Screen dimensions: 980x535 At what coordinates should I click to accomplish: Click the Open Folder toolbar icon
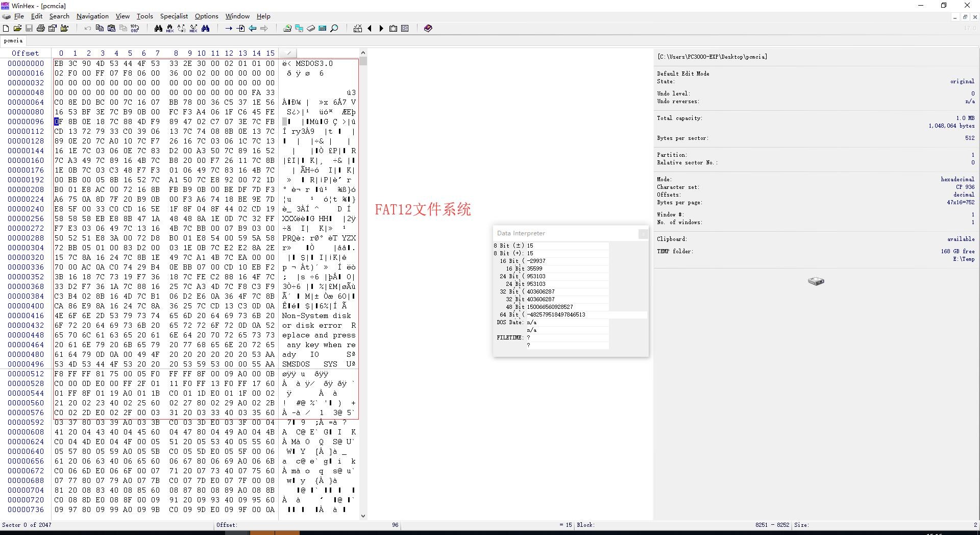pyautogui.click(x=64, y=29)
